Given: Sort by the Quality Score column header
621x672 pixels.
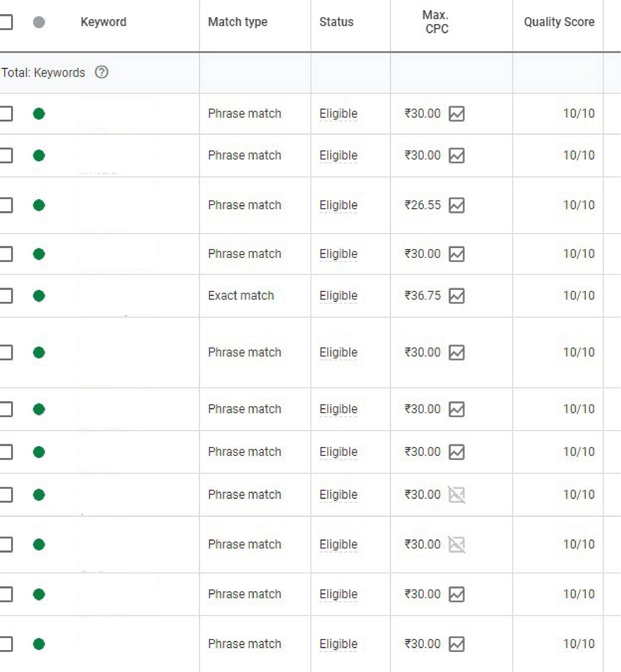Looking at the screenshot, I should pos(559,22).
